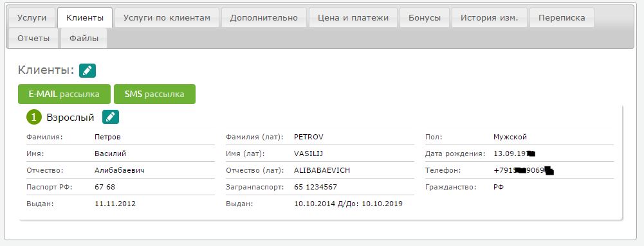Switch to the Отчеты tab
The width and height of the screenshot is (644, 246).
(33, 39)
